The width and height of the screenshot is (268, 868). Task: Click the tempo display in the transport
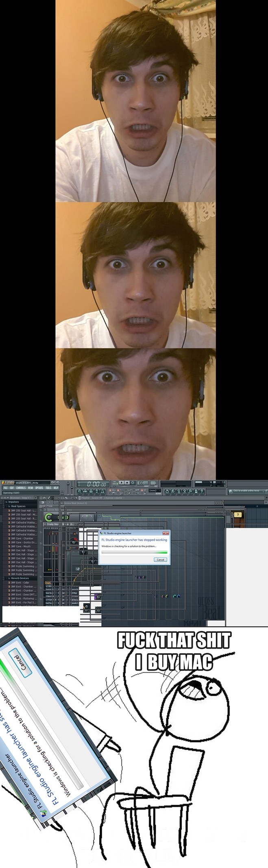point(143,483)
